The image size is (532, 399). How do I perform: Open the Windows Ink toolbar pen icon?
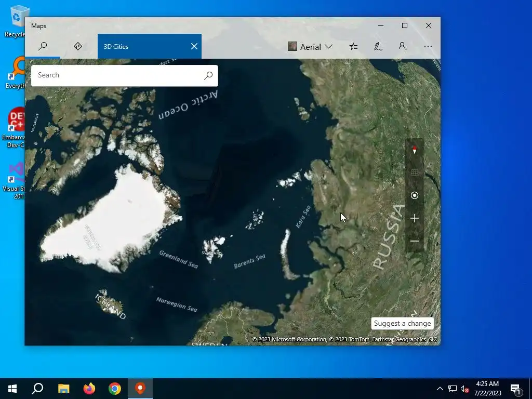click(x=378, y=46)
